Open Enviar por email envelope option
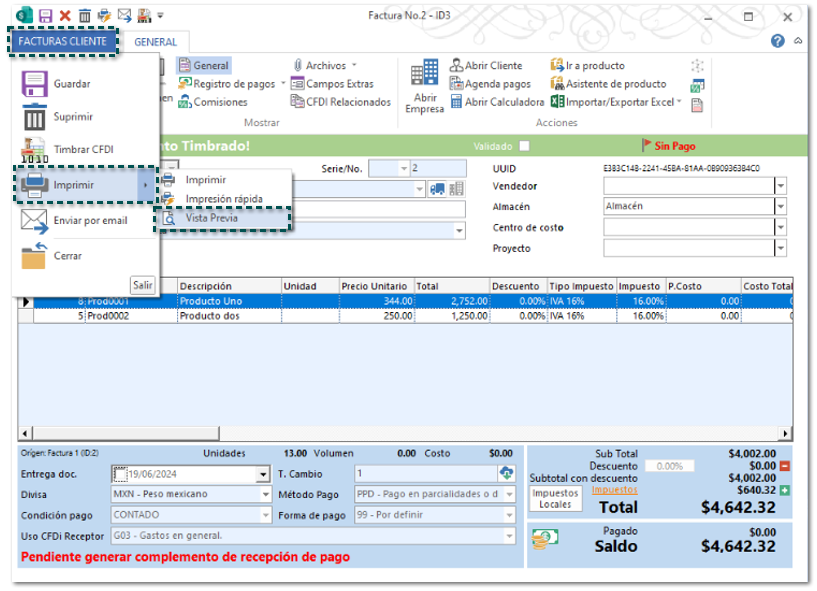 coord(35,220)
